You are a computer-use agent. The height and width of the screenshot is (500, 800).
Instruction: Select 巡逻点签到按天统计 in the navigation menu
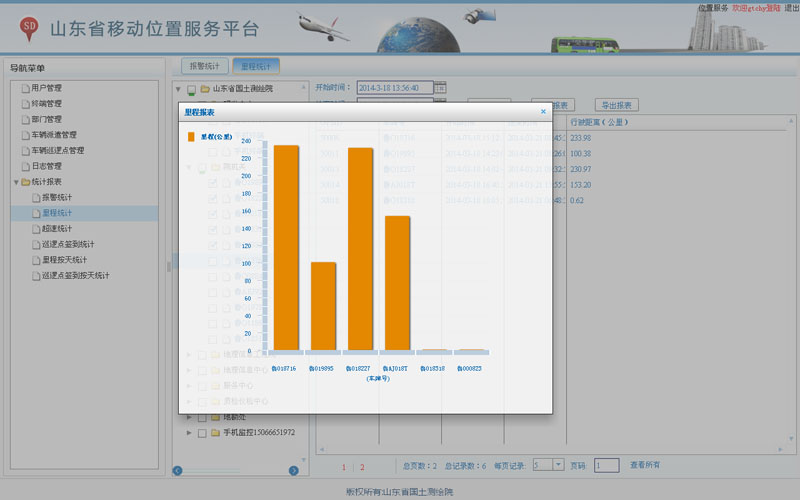coord(76,276)
